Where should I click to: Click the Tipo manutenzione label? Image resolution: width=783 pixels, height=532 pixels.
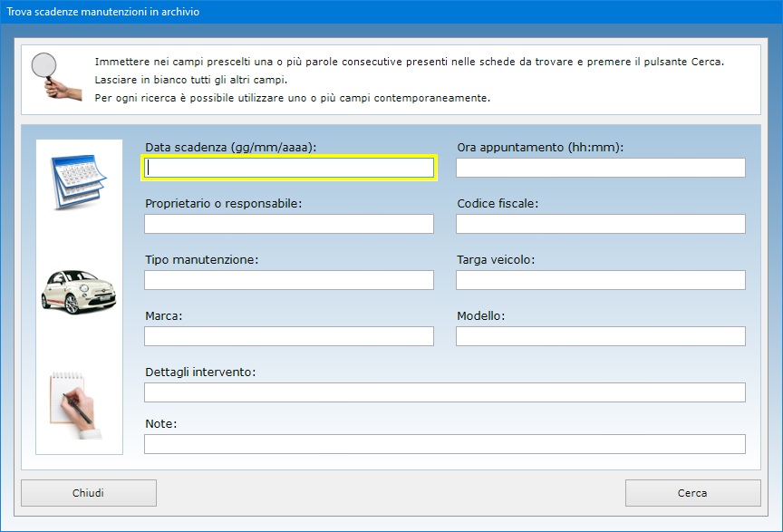[x=202, y=260]
